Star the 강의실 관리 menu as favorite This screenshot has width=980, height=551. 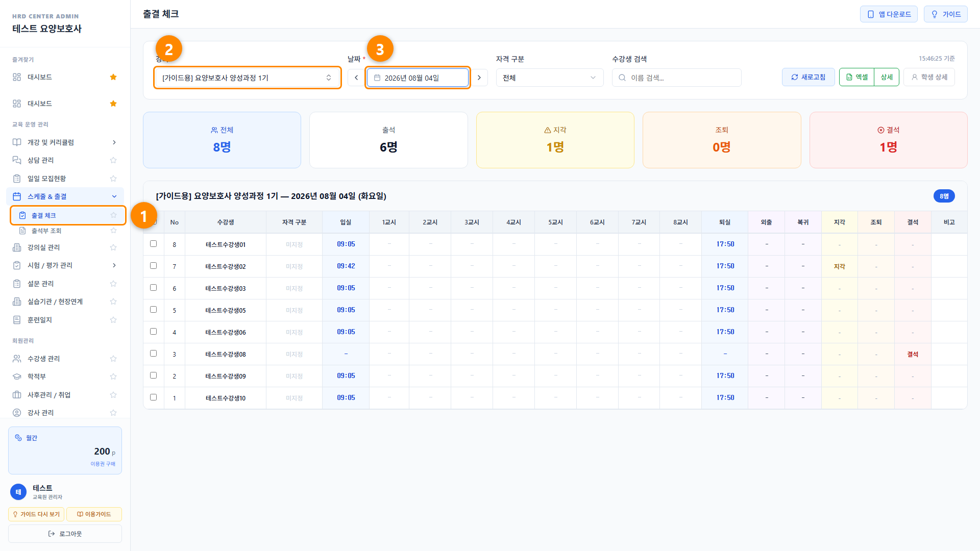113,247
